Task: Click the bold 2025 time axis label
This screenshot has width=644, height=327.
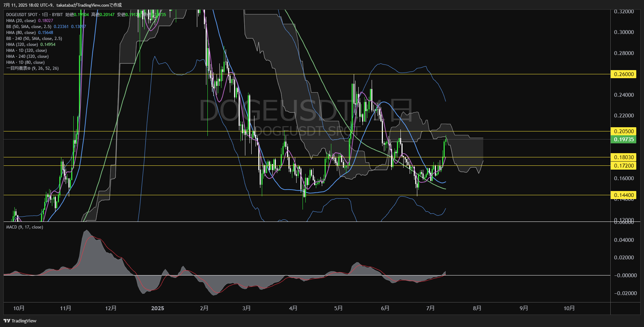Action: 158,308
